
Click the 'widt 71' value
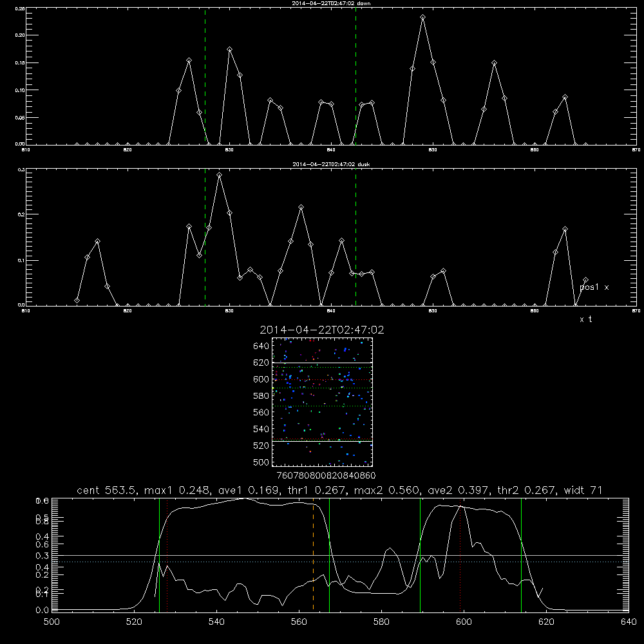(583, 490)
